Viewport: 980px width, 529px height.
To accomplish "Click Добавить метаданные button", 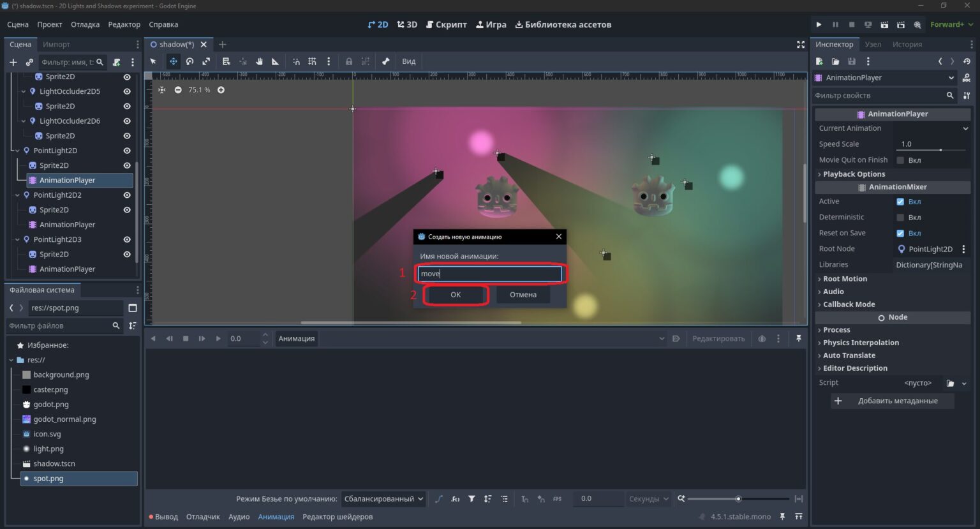I will 892,401.
